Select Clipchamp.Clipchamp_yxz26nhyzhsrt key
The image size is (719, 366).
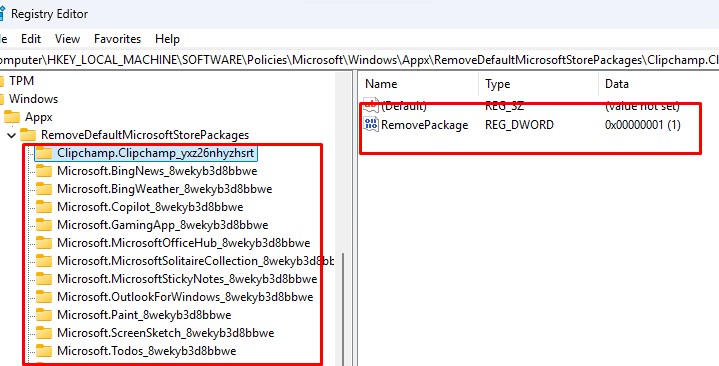155,153
